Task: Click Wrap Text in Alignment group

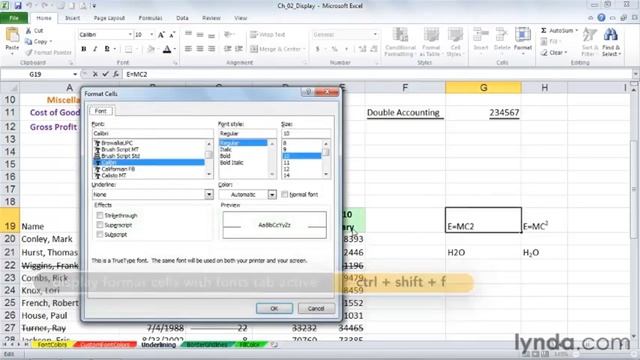Action: click(x=268, y=35)
